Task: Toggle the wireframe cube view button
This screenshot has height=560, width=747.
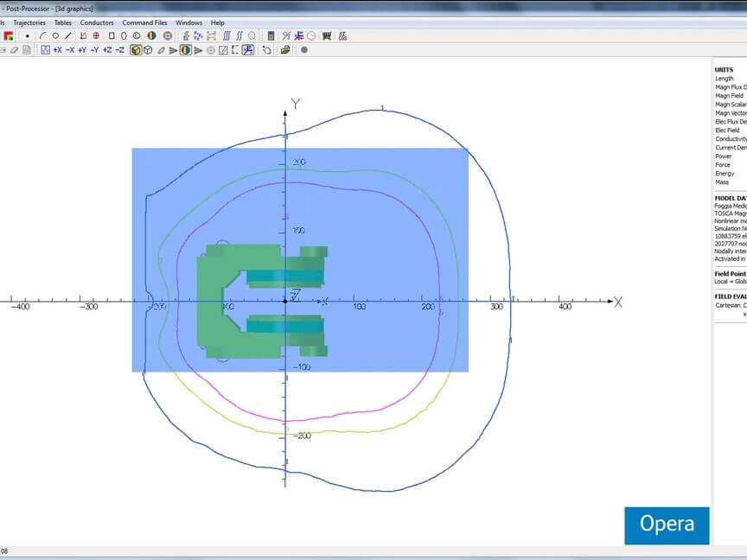Action: [148, 50]
